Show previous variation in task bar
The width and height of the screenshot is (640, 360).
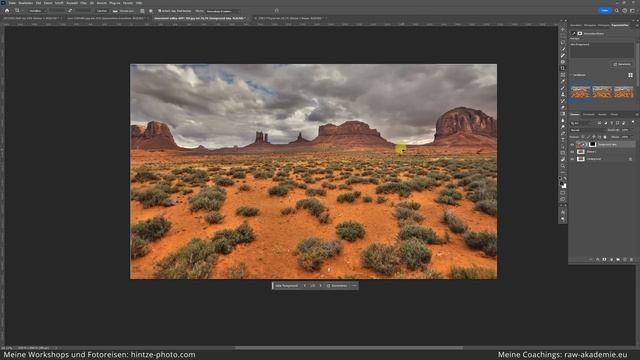tap(304, 286)
